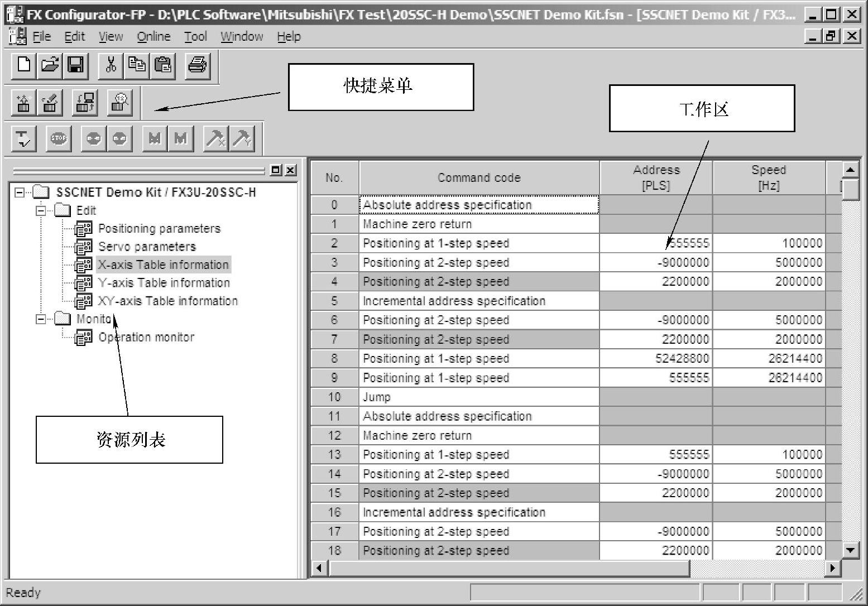Click the float button of the tree panel
The width and height of the screenshot is (868, 606).
tap(276, 170)
